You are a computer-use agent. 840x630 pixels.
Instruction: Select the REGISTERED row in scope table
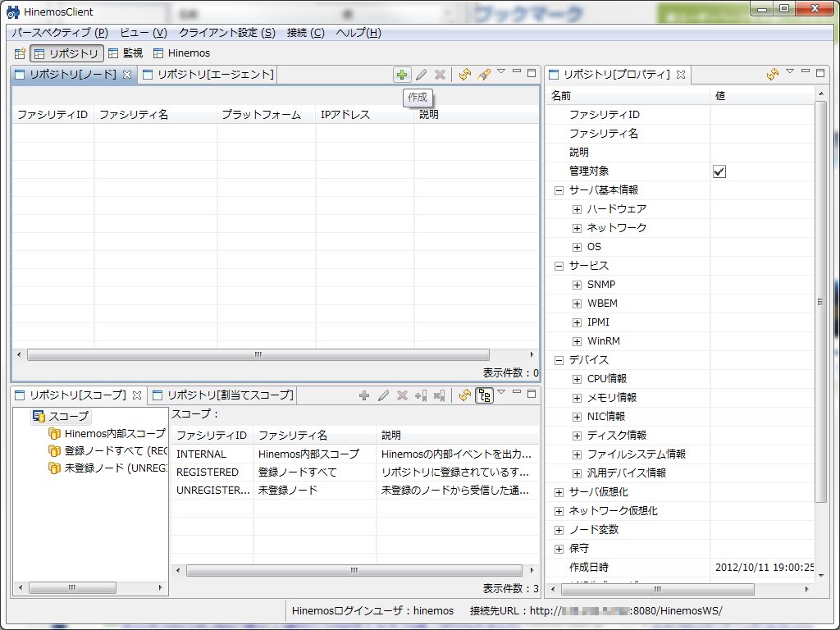pos(208,472)
